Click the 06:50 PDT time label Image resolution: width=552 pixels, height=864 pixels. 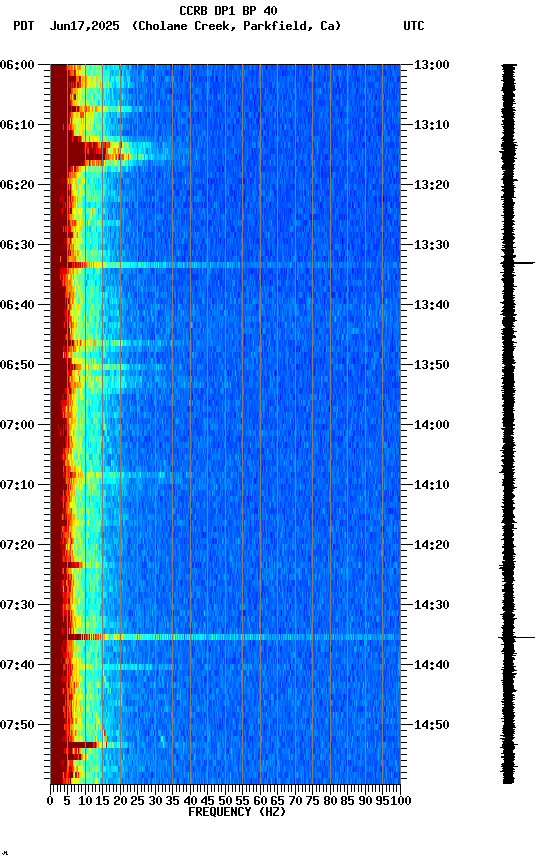tap(17, 365)
